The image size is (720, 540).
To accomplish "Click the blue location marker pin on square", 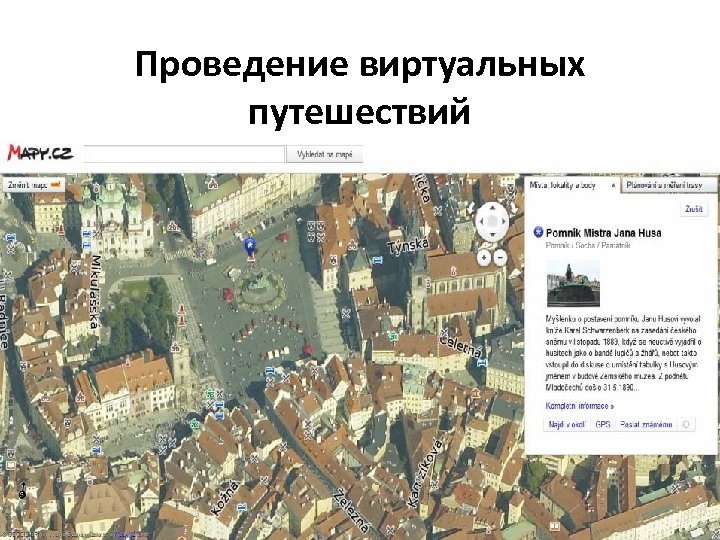I will 250,248.
